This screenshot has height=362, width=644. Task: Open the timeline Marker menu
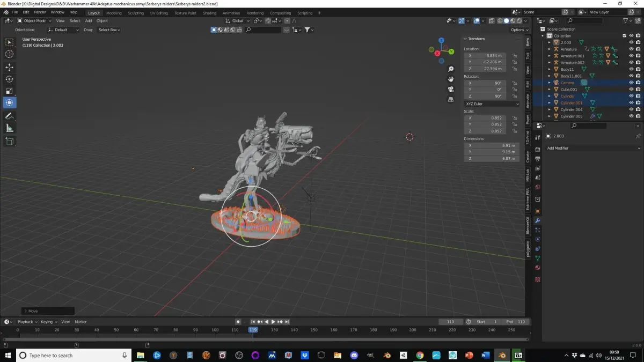(x=80, y=322)
